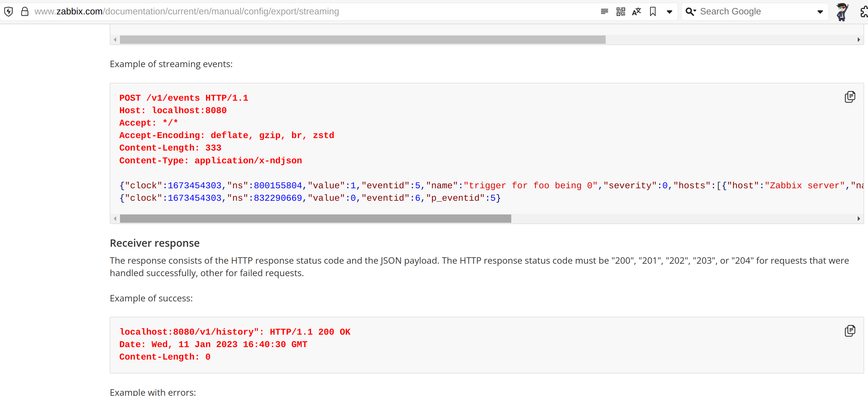Click the "Accept-Encoding: deflate, gzip, br, zstd" line
This screenshot has height=396, width=868.
tap(227, 136)
